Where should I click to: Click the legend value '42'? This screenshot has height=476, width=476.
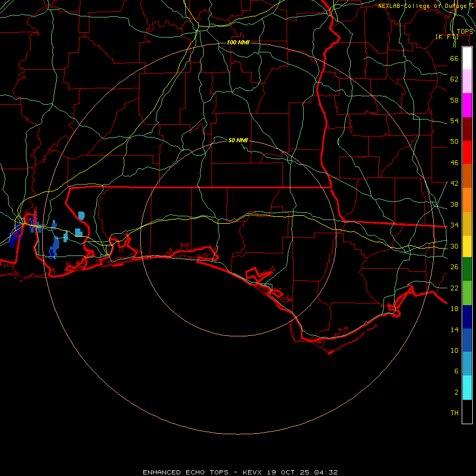click(x=454, y=184)
